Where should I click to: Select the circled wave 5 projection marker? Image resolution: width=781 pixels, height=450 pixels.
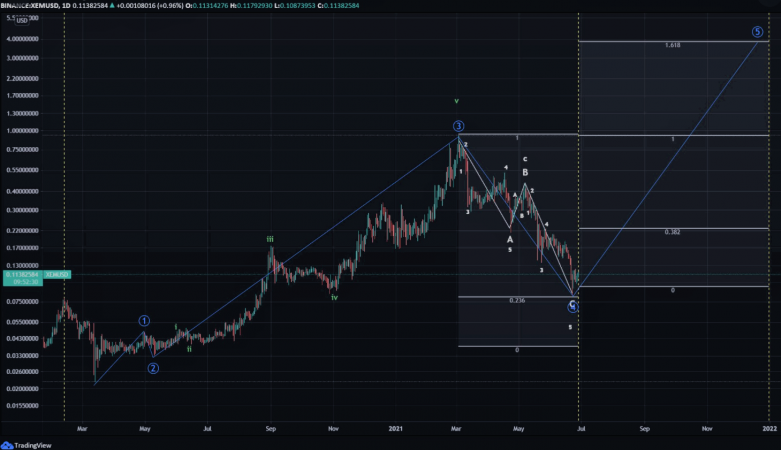point(758,31)
